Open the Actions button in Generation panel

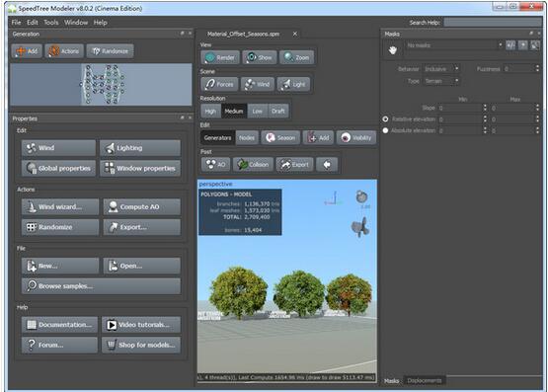64,51
